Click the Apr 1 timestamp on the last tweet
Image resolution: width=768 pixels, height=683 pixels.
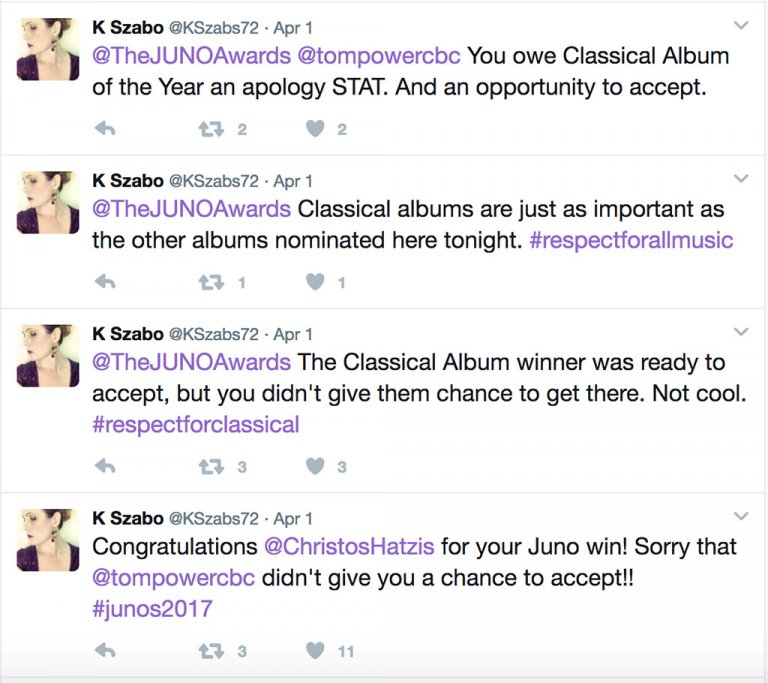(x=293, y=518)
